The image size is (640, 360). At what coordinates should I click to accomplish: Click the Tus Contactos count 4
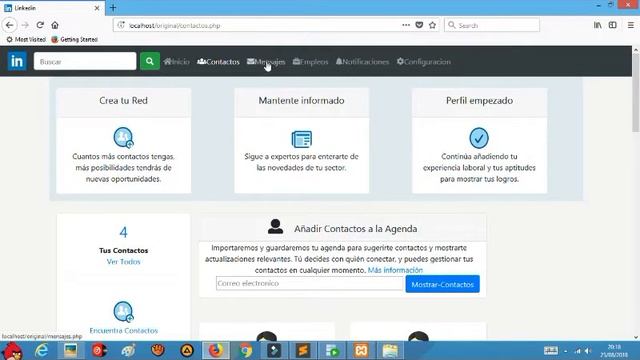[123, 232]
